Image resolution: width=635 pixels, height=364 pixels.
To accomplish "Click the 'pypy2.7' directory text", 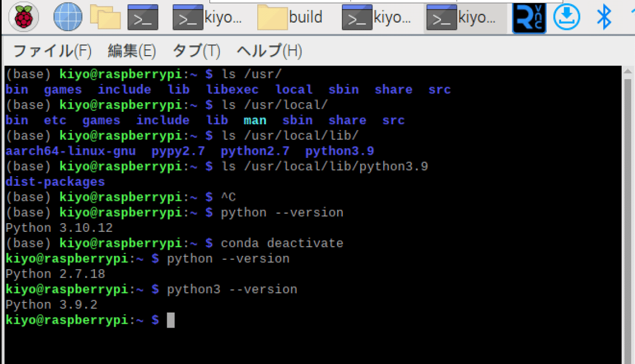I will (x=178, y=151).
